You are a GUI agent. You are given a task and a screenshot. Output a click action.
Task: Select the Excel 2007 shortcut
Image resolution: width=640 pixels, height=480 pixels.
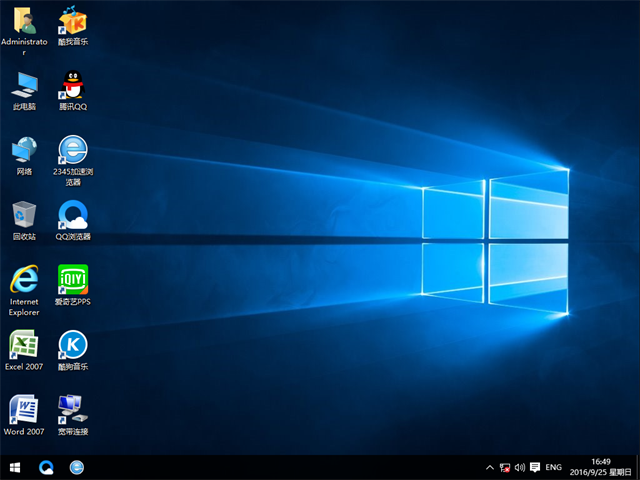(24, 345)
